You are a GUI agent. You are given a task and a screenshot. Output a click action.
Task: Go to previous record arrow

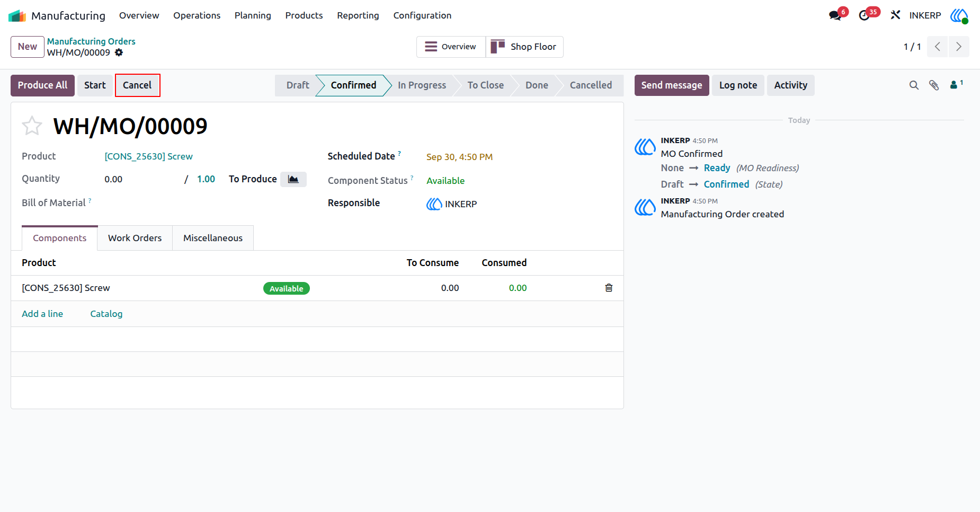[x=938, y=47]
